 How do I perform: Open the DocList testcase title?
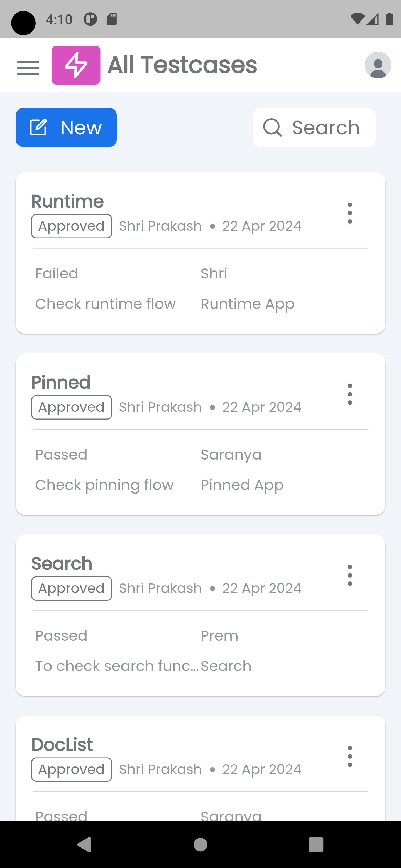point(62,745)
